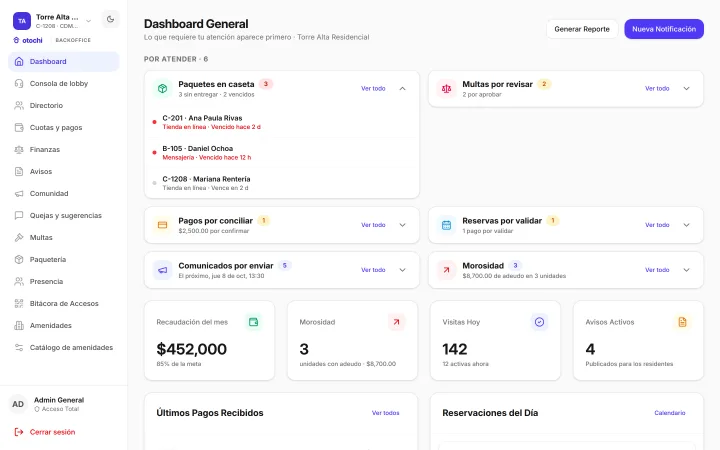
Task: Open Finanzas in the sidebar
Action: pos(64,150)
